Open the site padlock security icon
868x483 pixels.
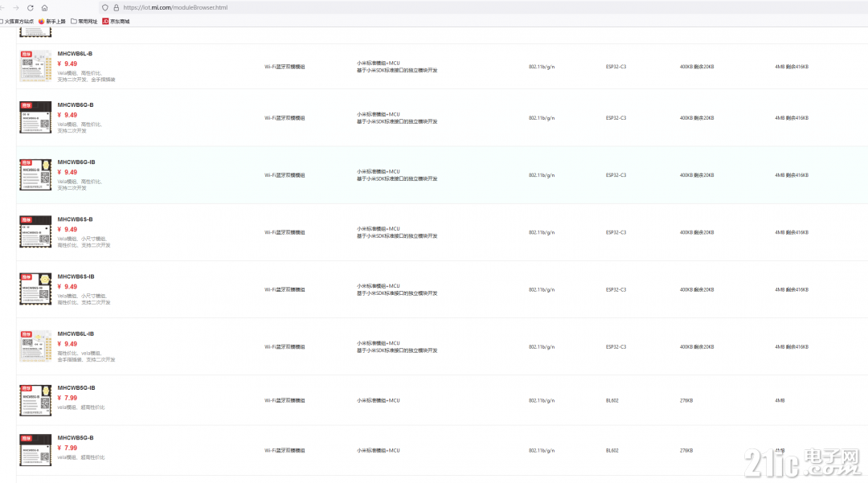[117, 8]
